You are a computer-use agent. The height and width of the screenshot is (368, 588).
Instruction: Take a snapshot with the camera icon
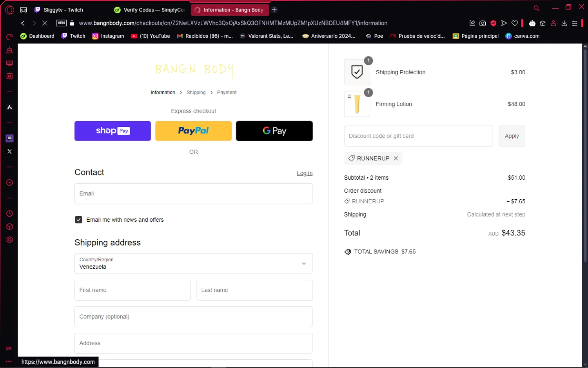click(x=483, y=23)
